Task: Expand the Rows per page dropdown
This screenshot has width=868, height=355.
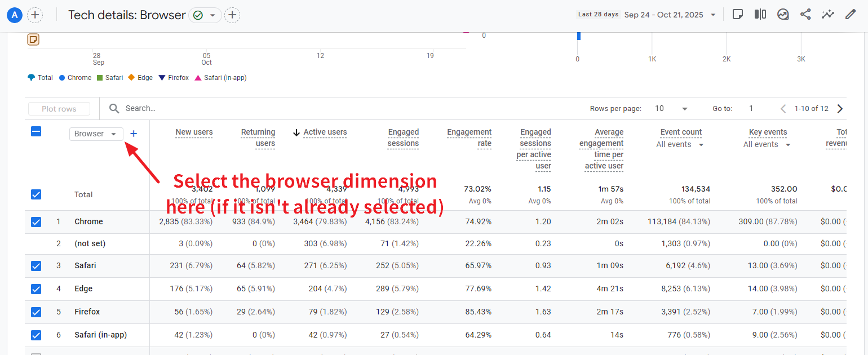Action: (x=671, y=109)
